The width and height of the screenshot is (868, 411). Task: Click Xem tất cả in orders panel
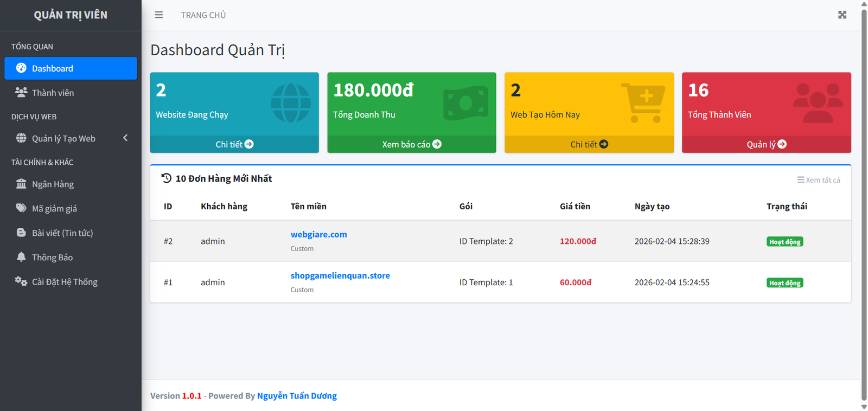pos(819,180)
